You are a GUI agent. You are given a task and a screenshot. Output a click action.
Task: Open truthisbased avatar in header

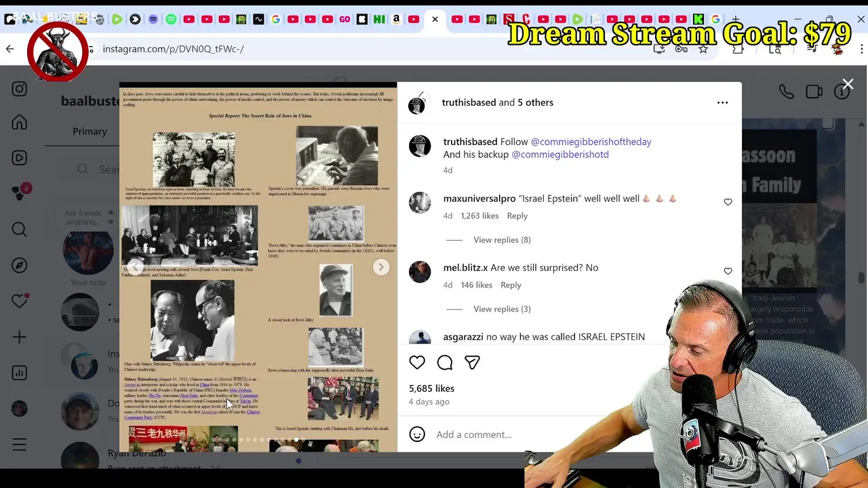click(417, 104)
